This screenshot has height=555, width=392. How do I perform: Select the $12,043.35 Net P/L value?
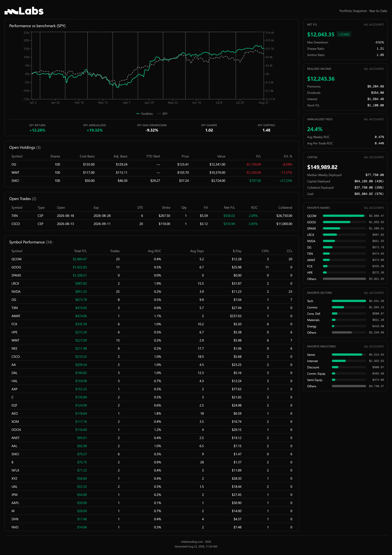click(x=321, y=35)
